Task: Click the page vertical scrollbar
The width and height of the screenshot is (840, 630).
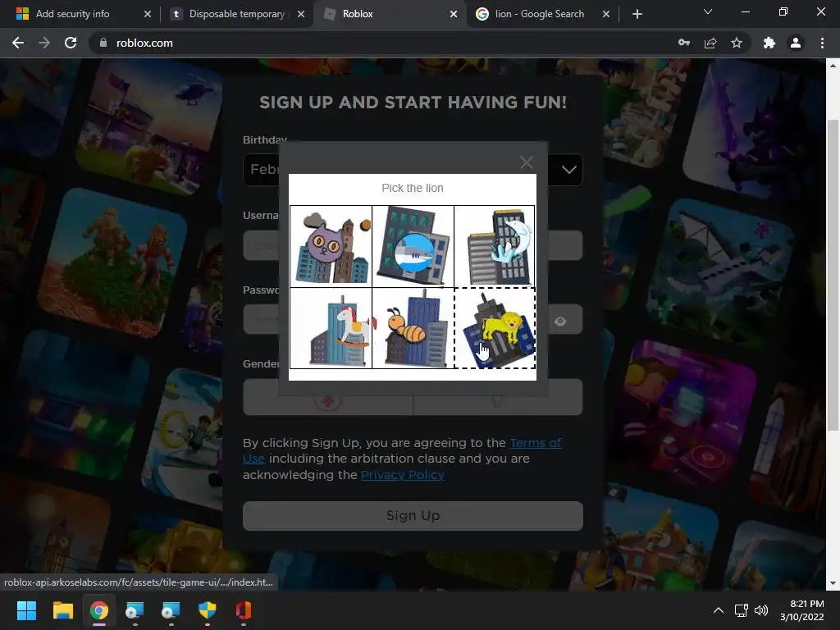Action: tap(833, 273)
